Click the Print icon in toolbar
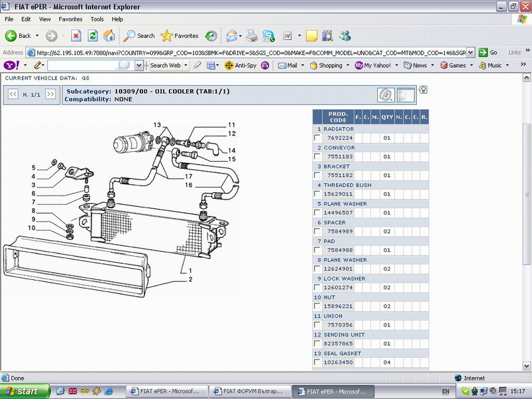The width and height of the screenshot is (532, 399). pos(252,36)
